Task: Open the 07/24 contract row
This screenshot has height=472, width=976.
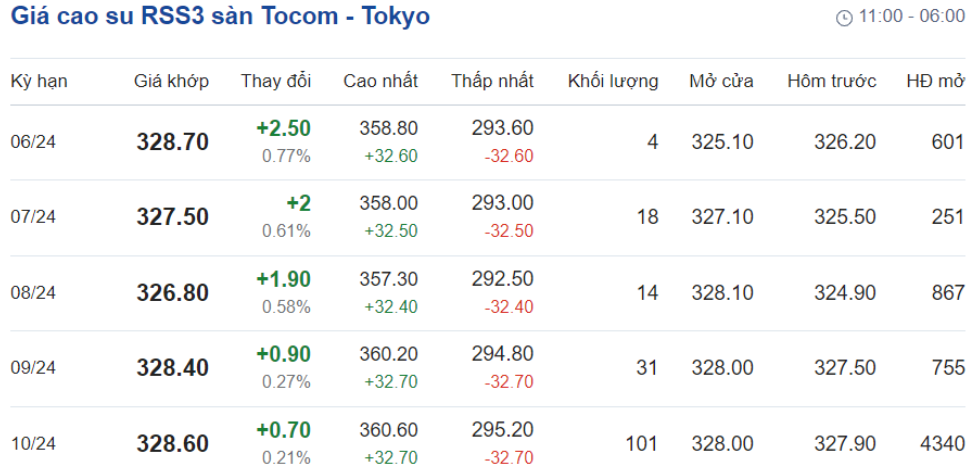Action: coord(488,217)
